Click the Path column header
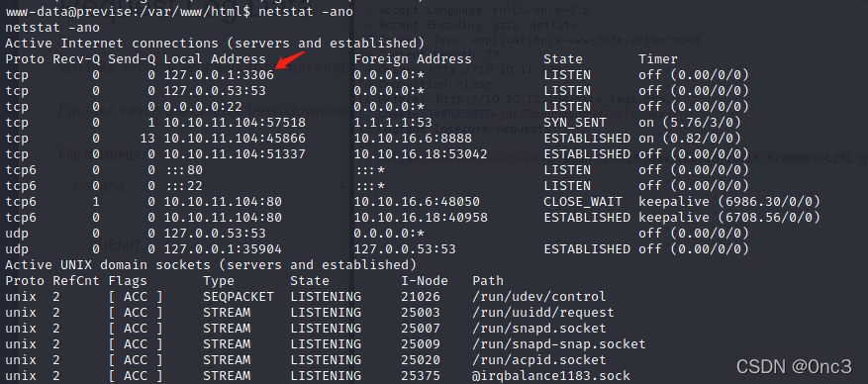The image size is (868, 384). point(488,281)
